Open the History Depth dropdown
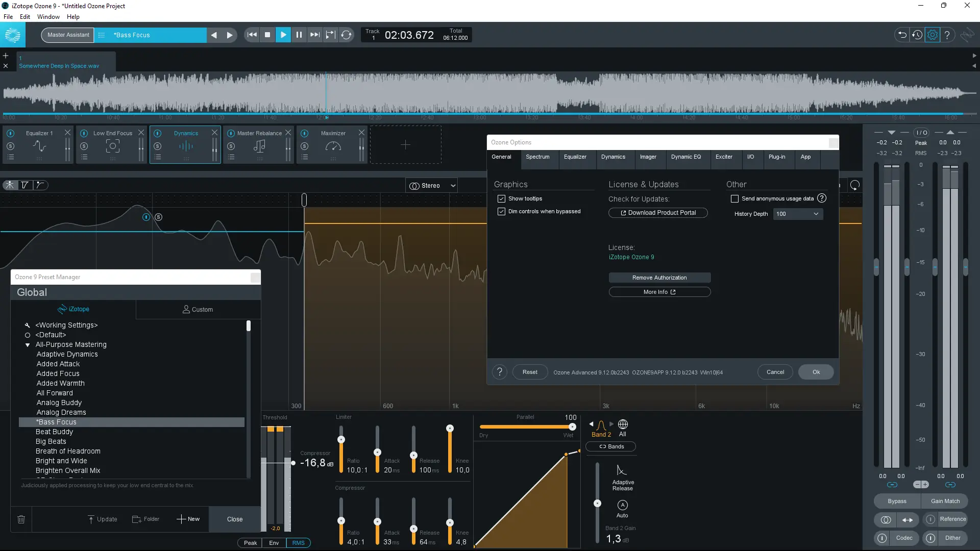 click(797, 214)
